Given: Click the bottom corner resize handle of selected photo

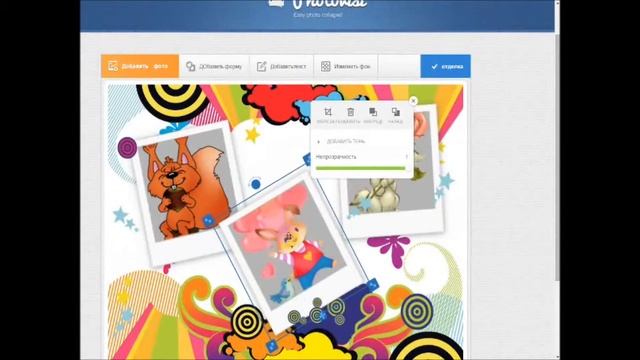Looking at the screenshot, I should pos(272,346).
